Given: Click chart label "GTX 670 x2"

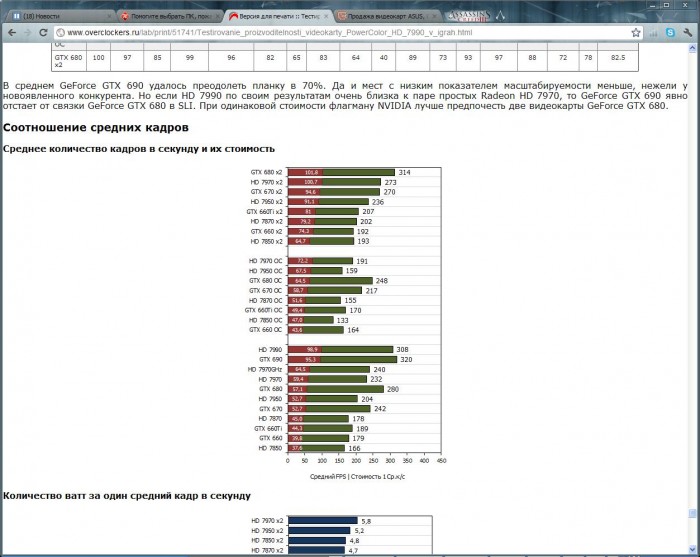Looking at the screenshot, I should (x=266, y=192).
